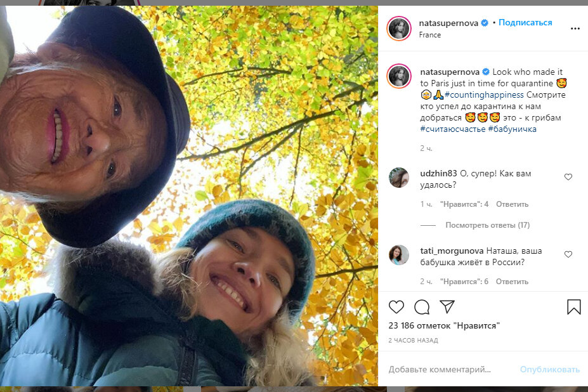The height and width of the screenshot is (392, 588).
Task: Click the blue verified badge next to natasupernova
Action: 485,22
